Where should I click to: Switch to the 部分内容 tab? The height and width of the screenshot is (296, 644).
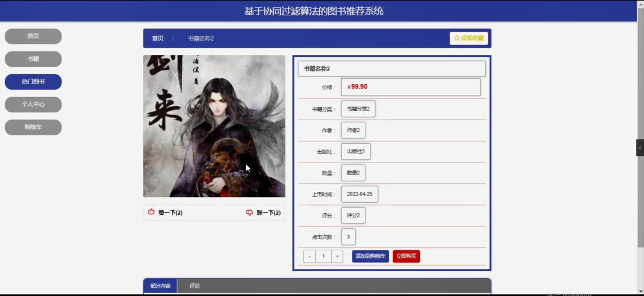(160, 286)
